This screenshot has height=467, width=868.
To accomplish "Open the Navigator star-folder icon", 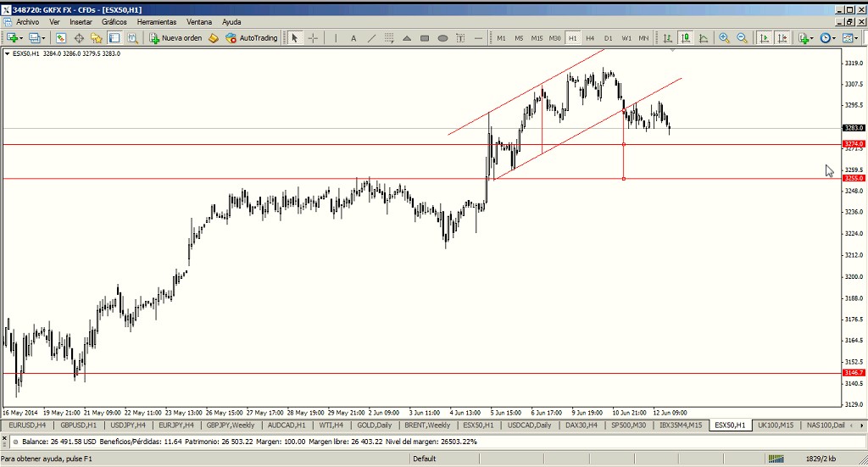I will click(x=97, y=37).
